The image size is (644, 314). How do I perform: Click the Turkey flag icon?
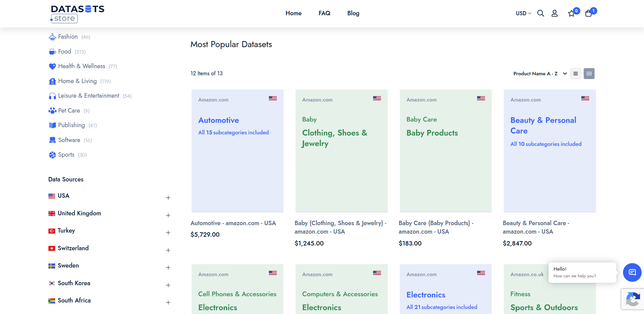tap(52, 231)
